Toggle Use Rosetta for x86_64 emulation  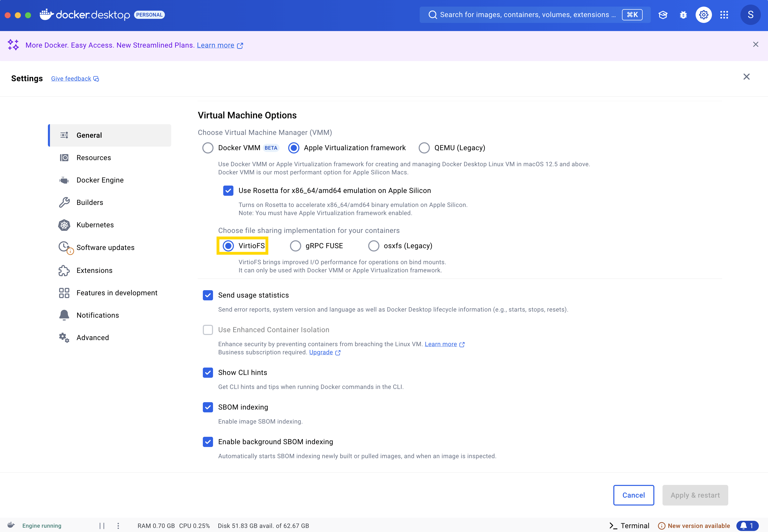[228, 191]
